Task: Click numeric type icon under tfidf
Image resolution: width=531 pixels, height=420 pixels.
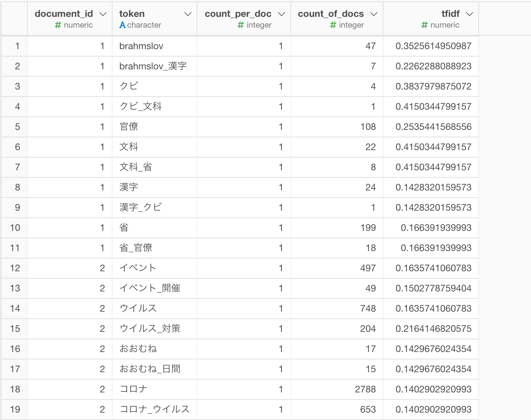Action: [425, 25]
